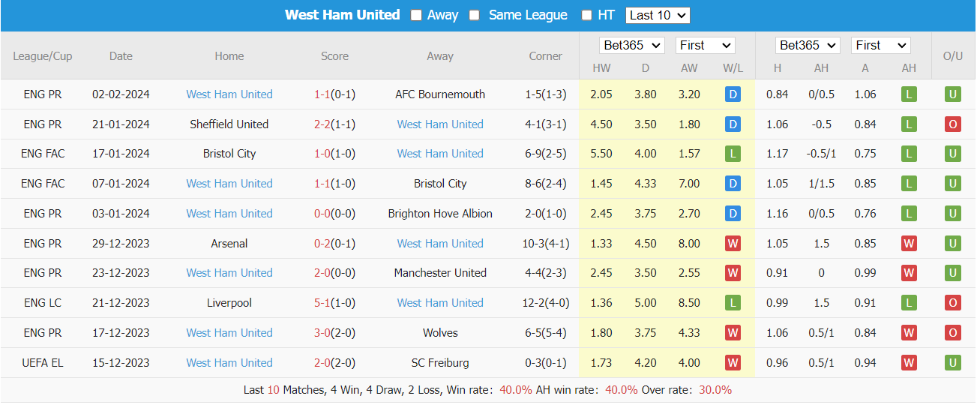Click the red O badge in Sheffield United row
This screenshot has height=405, width=980.
coord(952,124)
